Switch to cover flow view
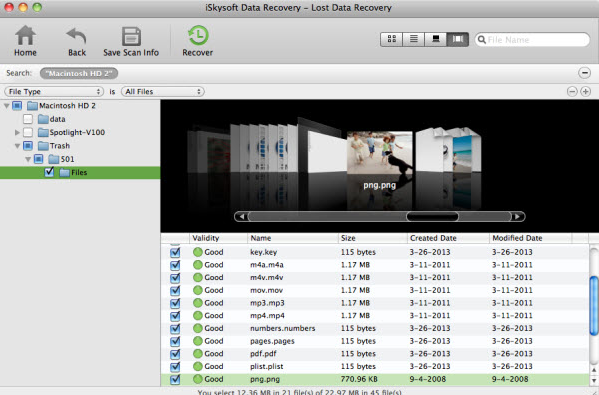 pos(458,39)
